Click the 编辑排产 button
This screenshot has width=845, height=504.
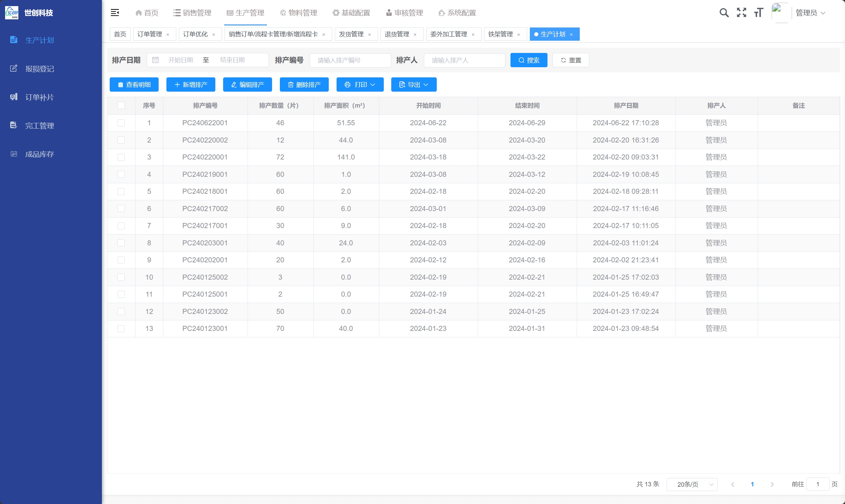pyautogui.click(x=248, y=85)
